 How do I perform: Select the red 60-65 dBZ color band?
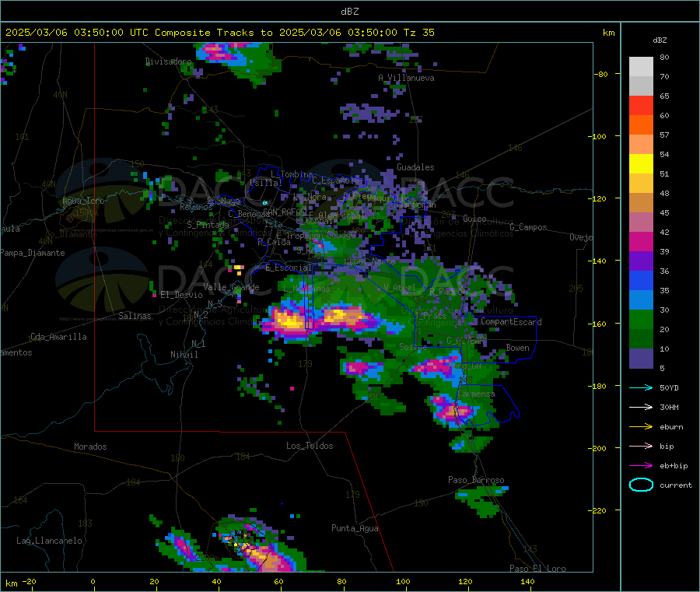click(x=641, y=105)
